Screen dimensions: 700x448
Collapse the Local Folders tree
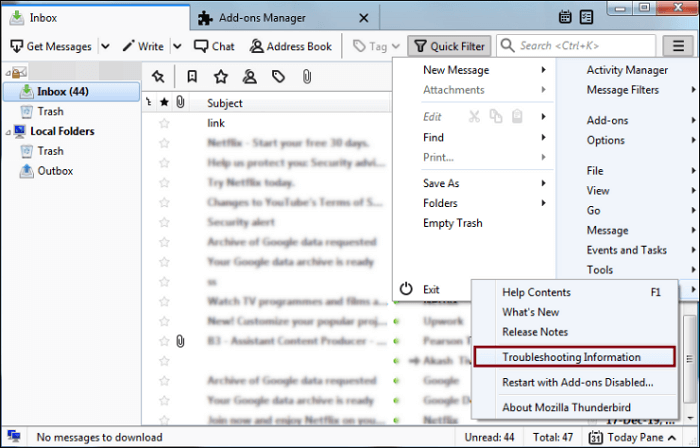point(8,132)
